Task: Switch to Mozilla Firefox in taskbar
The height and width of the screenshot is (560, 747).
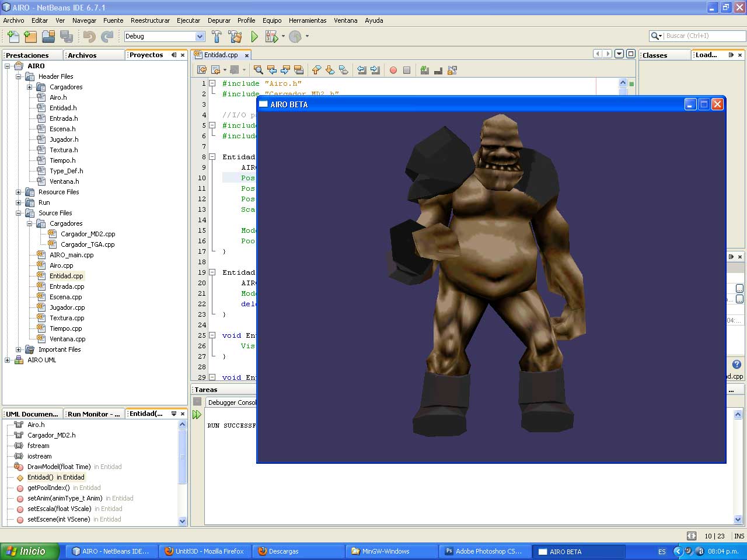Action: [x=205, y=551]
